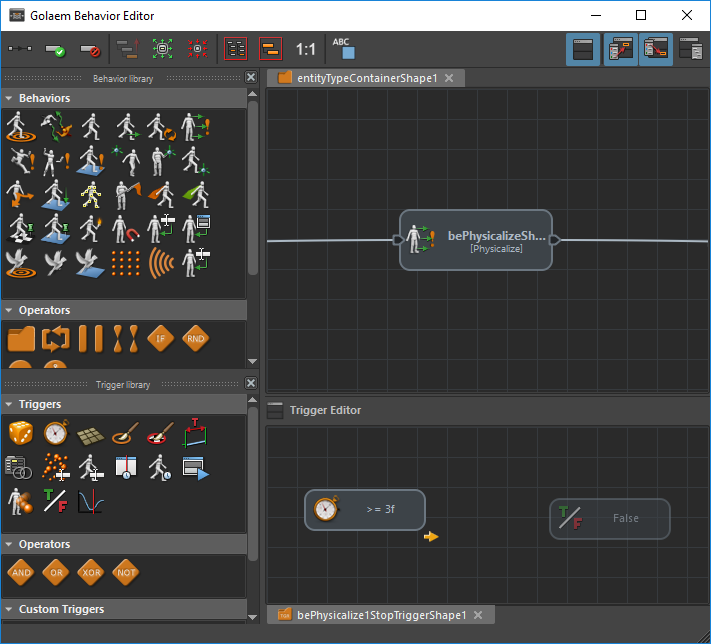Image resolution: width=711 pixels, height=644 pixels.
Task: Toggle the behavior library panel view button
Action: [x=620, y=49]
